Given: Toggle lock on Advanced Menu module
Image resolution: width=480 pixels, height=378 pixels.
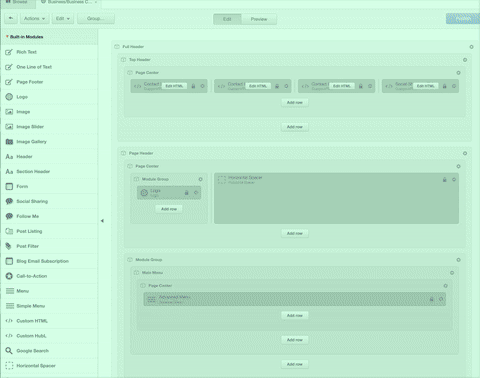Looking at the screenshot, I should 431,299.
